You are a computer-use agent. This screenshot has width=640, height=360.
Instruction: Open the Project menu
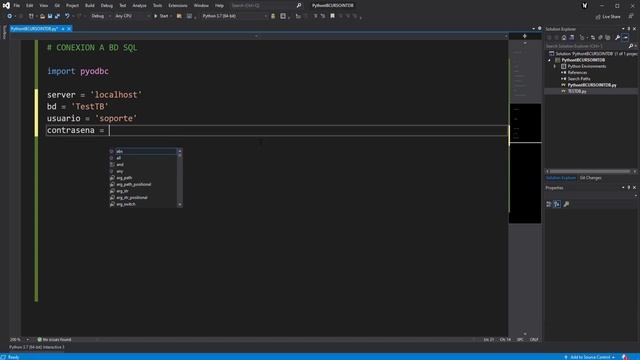72,6
